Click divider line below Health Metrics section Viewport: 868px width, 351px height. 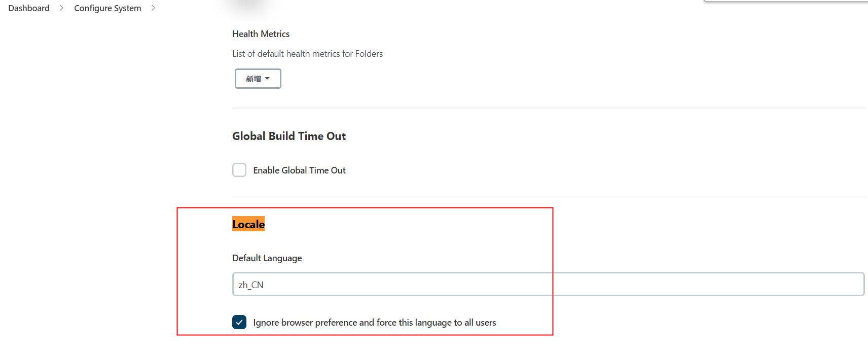548,108
